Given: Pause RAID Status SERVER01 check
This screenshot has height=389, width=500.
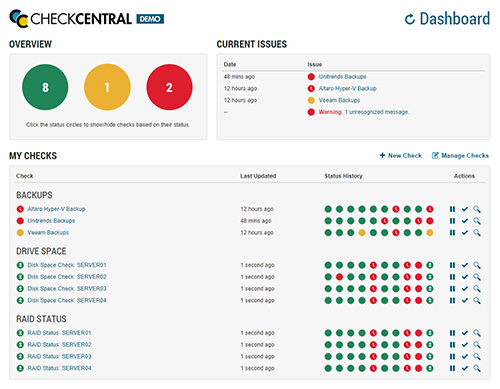Looking at the screenshot, I should coord(452,333).
